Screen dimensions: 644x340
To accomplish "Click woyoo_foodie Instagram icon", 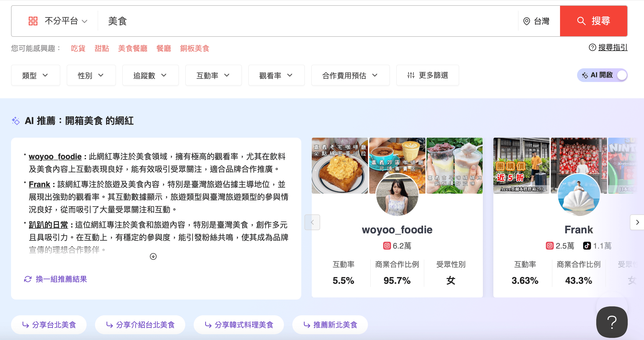I will pos(387,246).
